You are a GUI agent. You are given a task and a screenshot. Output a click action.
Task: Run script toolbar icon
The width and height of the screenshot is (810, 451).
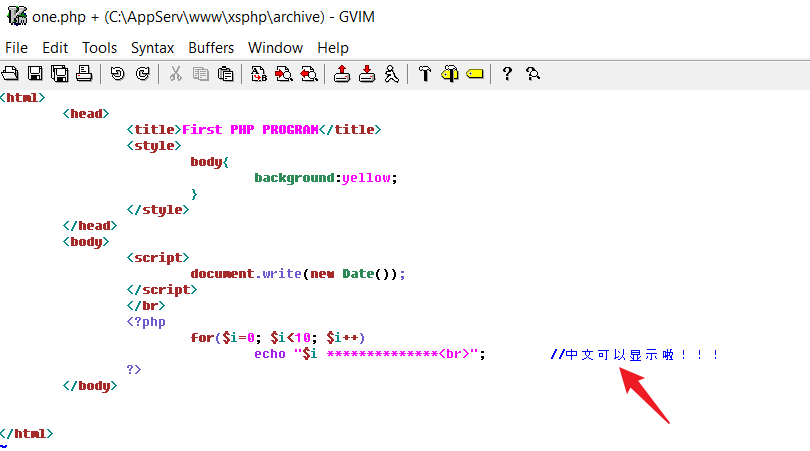[392, 74]
